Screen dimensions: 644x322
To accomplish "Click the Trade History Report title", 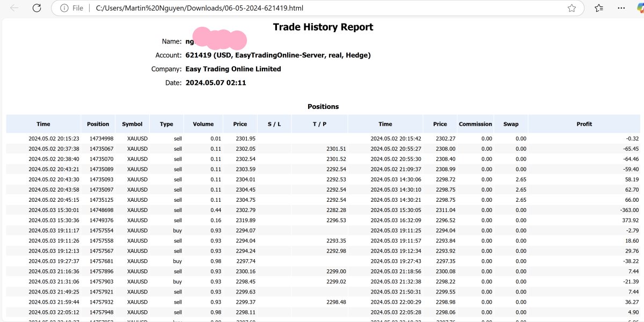I will point(323,27).
